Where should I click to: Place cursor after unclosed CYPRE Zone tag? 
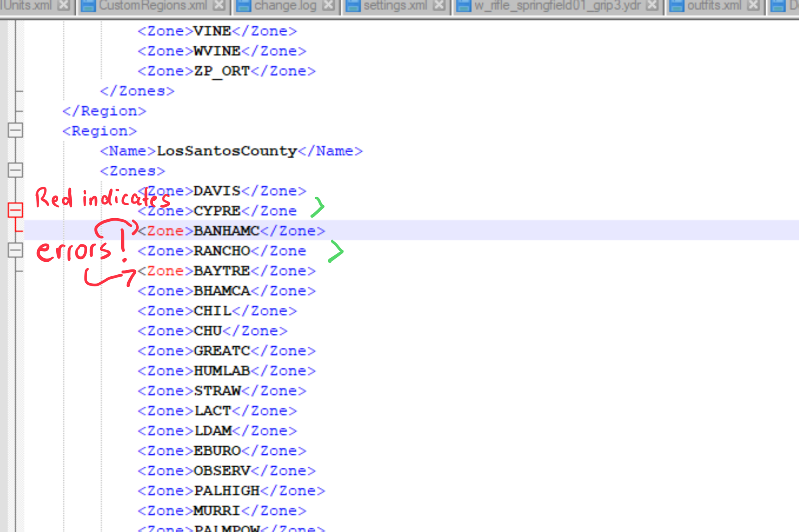click(298, 211)
